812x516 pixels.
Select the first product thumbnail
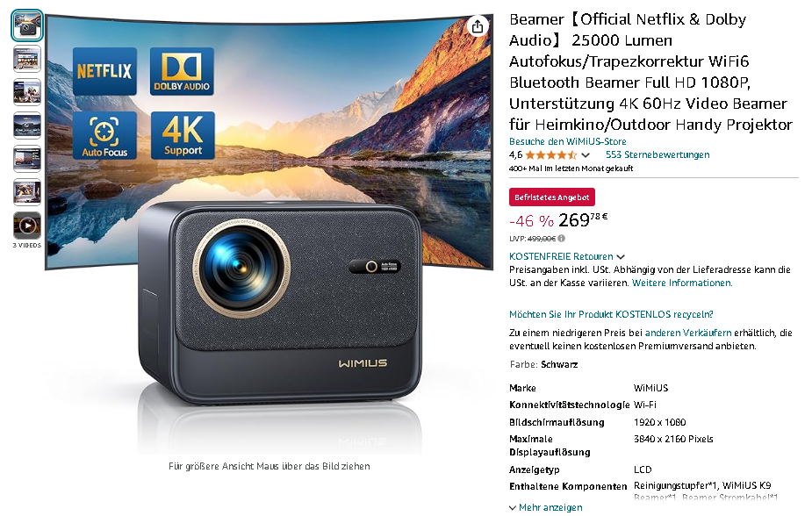click(x=27, y=25)
